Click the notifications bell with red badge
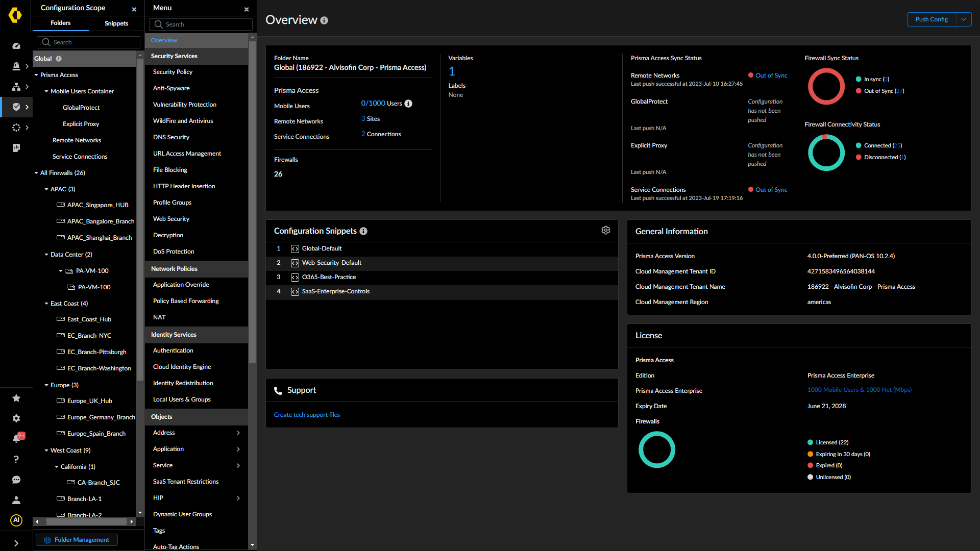This screenshot has width=980, height=551. click(x=16, y=437)
